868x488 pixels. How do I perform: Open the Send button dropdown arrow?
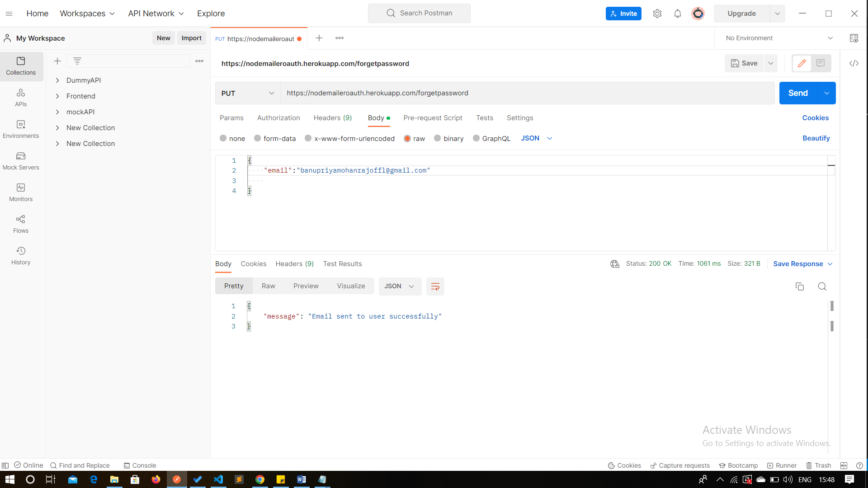click(x=827, y=93)
